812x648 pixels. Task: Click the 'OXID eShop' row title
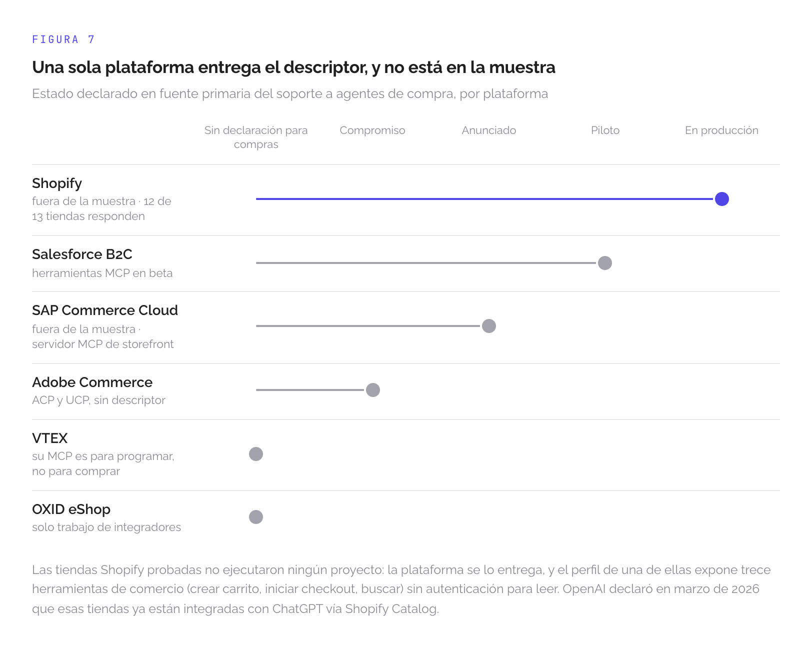pyautogui.click(x=71, y=509)
